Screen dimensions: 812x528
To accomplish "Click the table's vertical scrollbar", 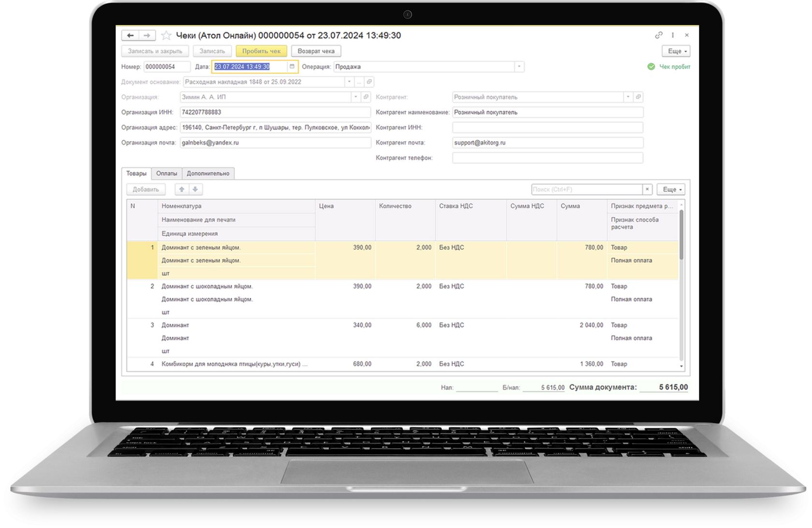I will tap(681, 285).
